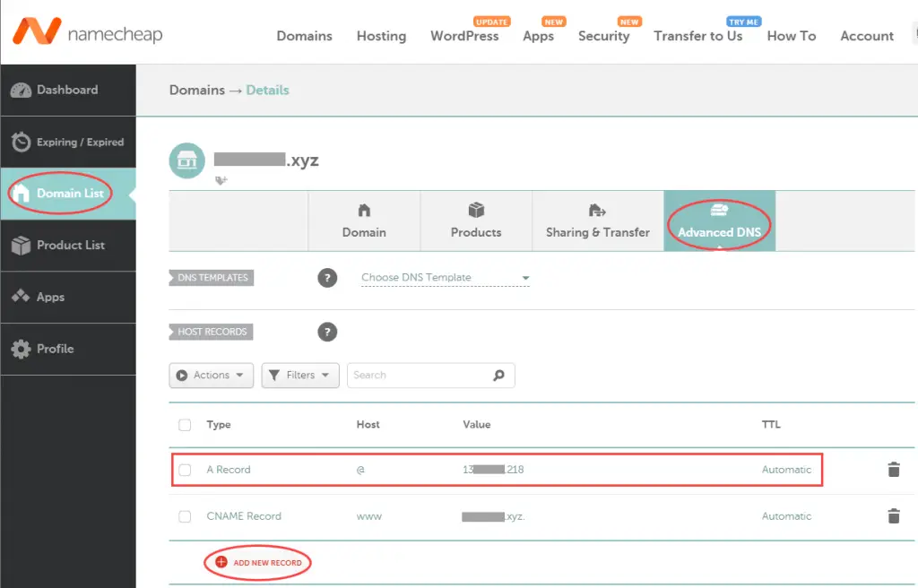Click the Sharing & Transfer arrow icon
This screenshot has width=918, height=588.
(597, 210)
